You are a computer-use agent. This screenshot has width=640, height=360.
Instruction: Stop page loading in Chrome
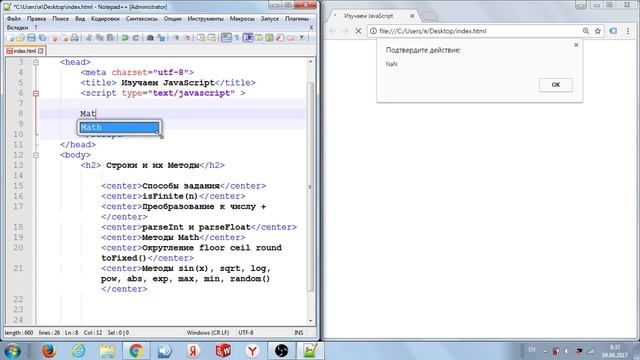tap(358, 31)
